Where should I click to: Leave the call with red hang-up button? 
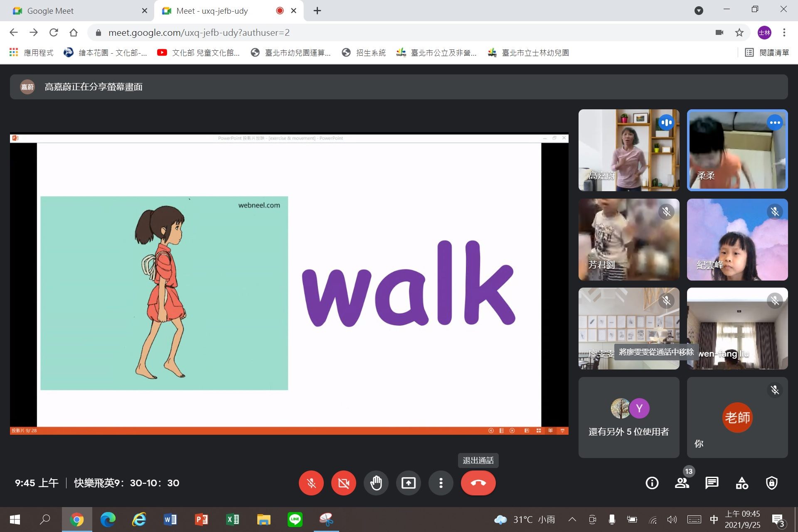click(478, 483)
